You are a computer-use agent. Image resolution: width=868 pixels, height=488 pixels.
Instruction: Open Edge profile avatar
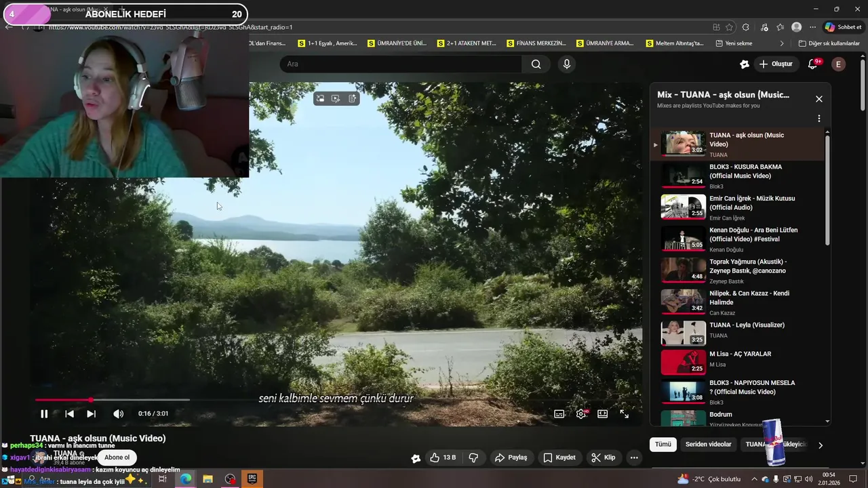[797, 27]
